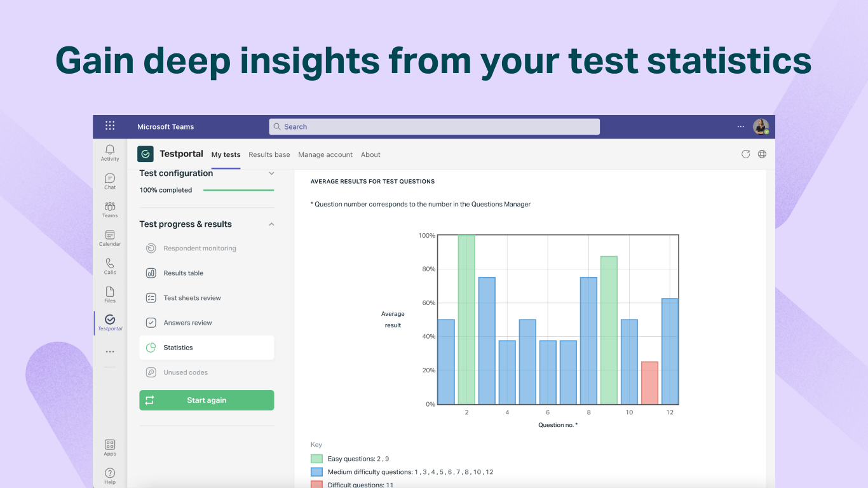The image size is (868, 488).
Task: Collapse the Test progress & results chevron
Action: click(x=271, y=224)
